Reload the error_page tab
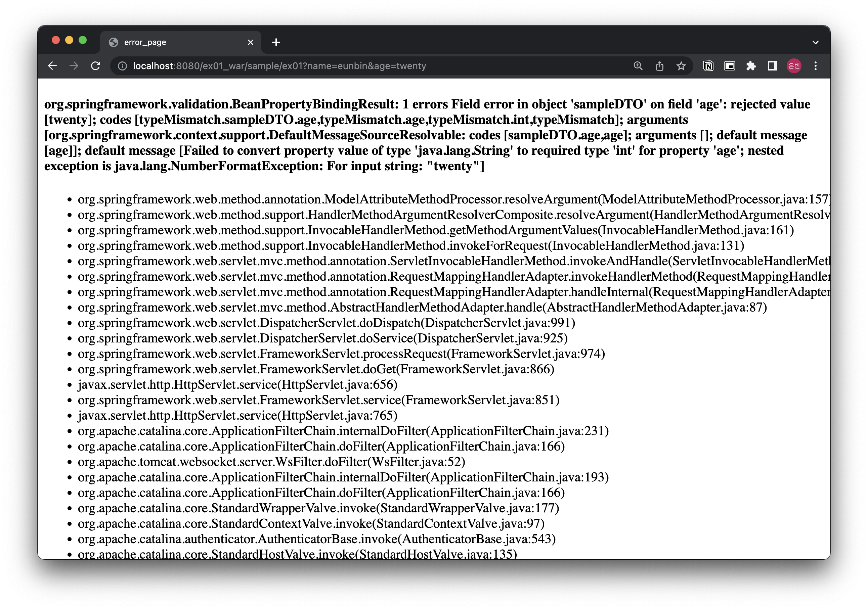Screen dimensions: 868x609 pos(96,66)
